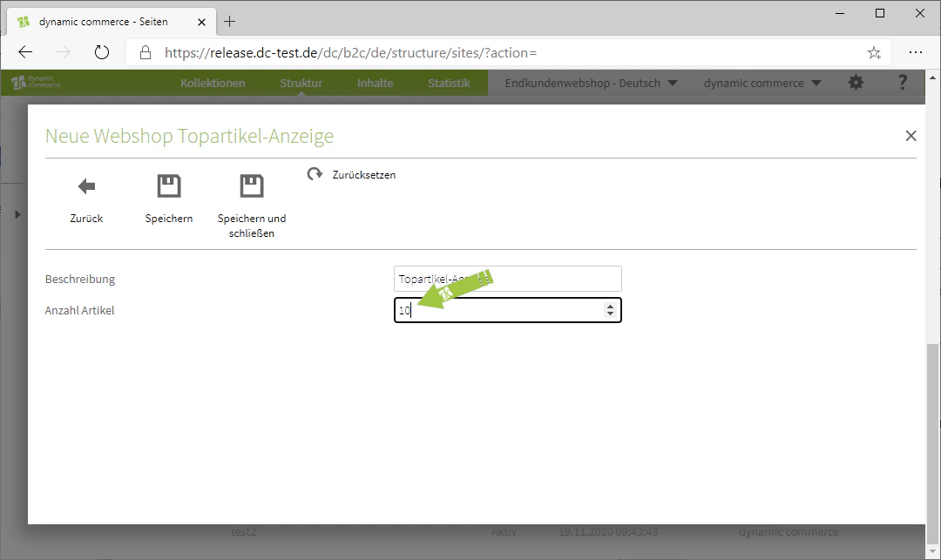This screenshot has width=941, height=560.
Task: Open the Kollektionen menu
Action: (213, 84)
